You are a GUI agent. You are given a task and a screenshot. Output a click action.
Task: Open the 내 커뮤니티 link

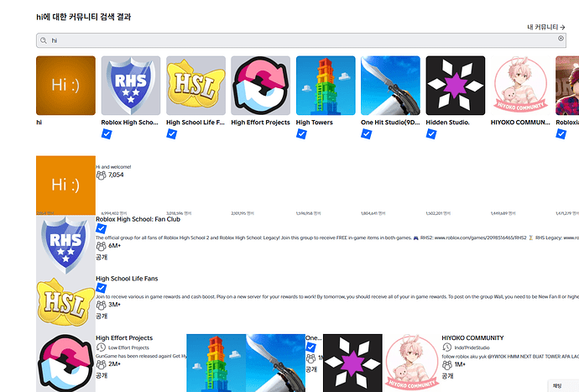546,27
